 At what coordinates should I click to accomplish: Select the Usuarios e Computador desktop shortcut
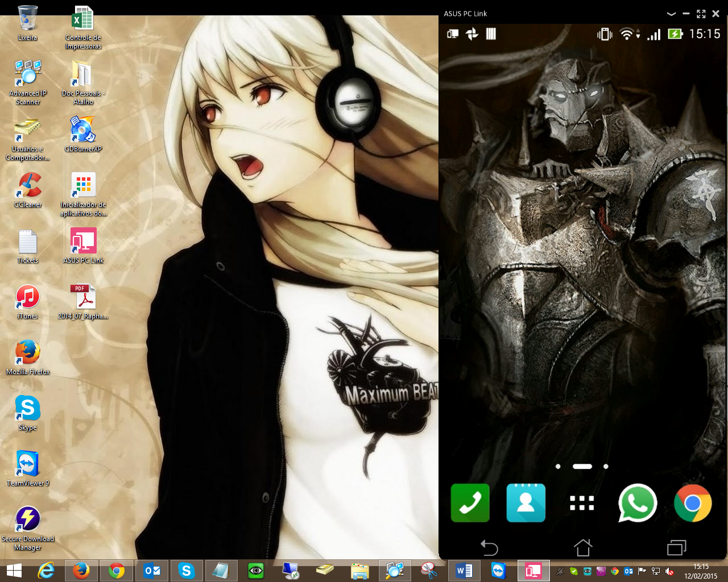tap(28, 138)
